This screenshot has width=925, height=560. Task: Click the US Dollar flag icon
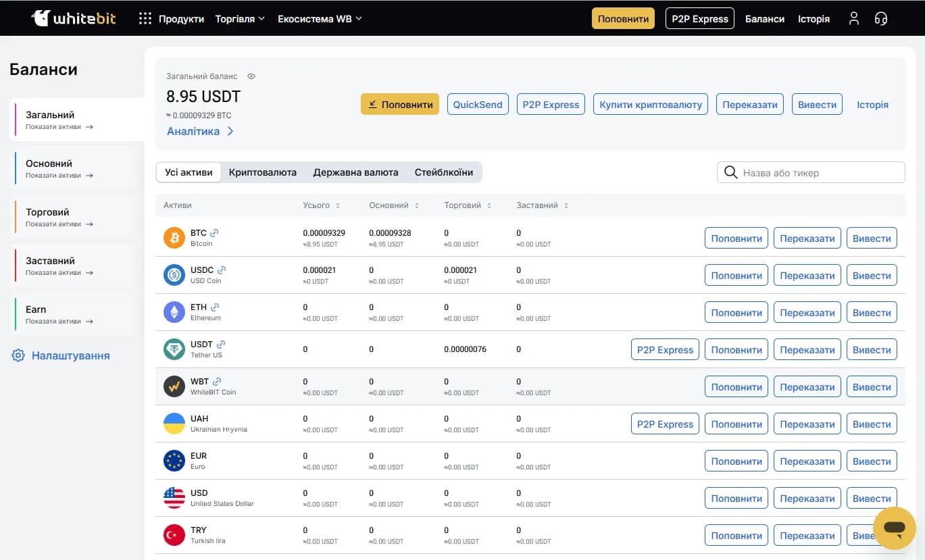(x=174, y=498)
